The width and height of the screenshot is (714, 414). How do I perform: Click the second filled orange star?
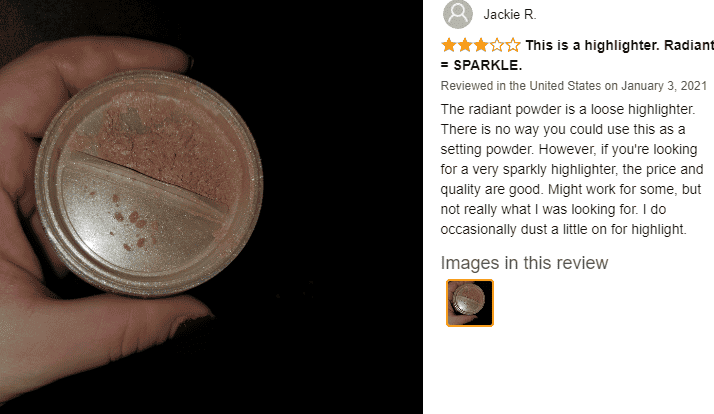[465, 45]
